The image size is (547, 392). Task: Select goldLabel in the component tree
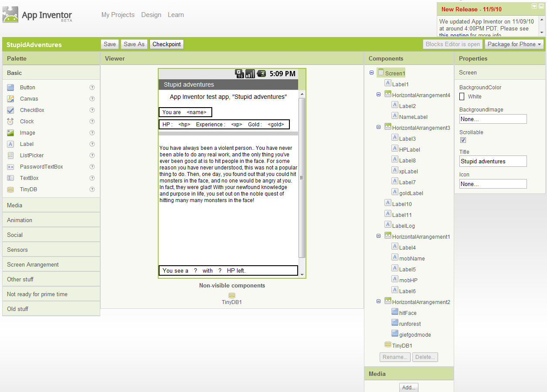pos(411,193)
